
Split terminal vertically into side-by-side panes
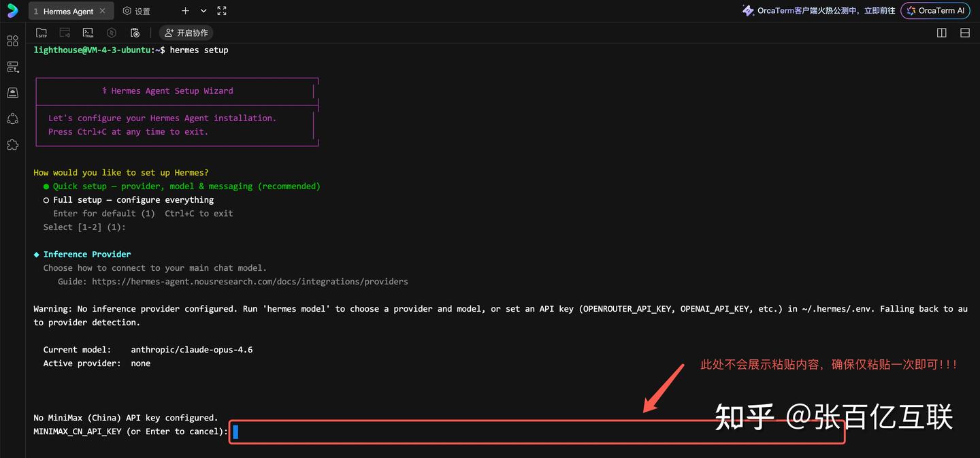pos(942,33)
